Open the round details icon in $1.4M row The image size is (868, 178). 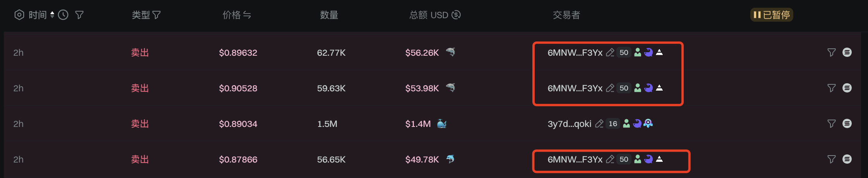tap(847, 124)
